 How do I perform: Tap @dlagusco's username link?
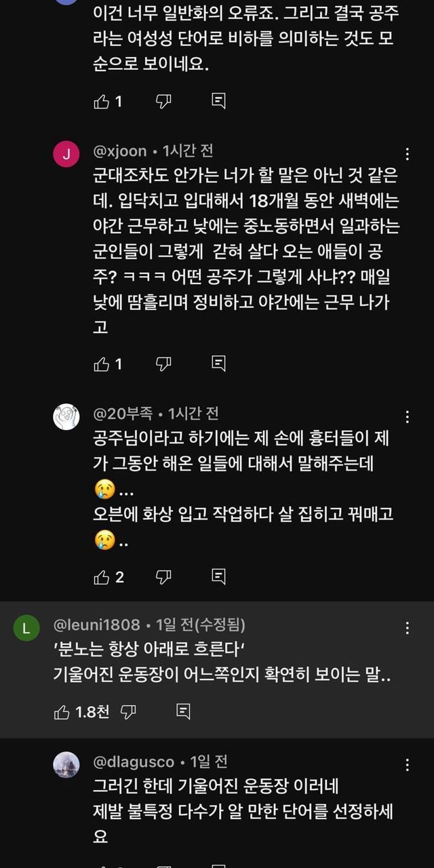(x=134, y=762)
